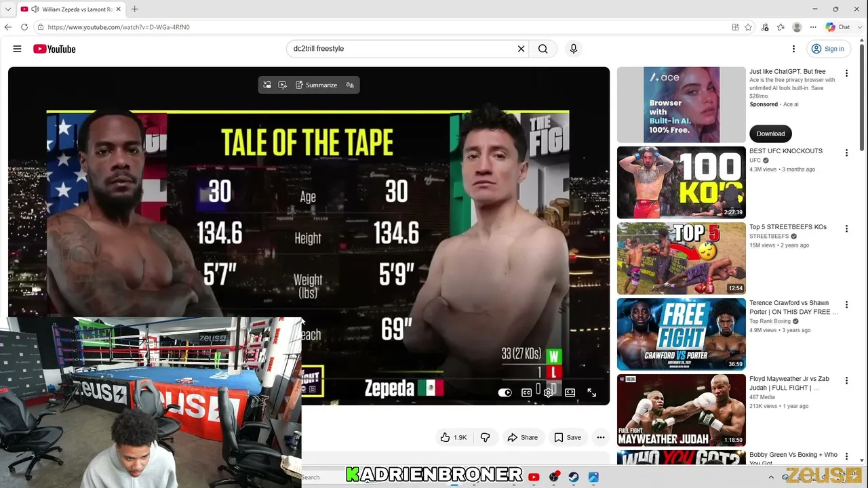868x488 pixels.
Task: Toggle closed captions in the player
Action: 526,392
